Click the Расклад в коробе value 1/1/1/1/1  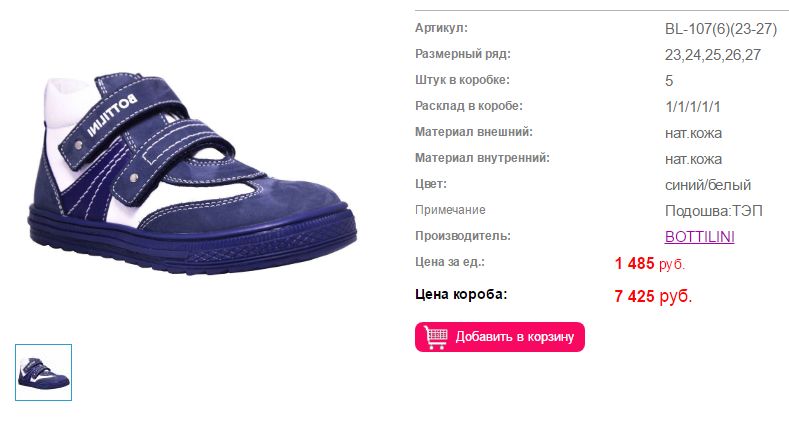692,107
